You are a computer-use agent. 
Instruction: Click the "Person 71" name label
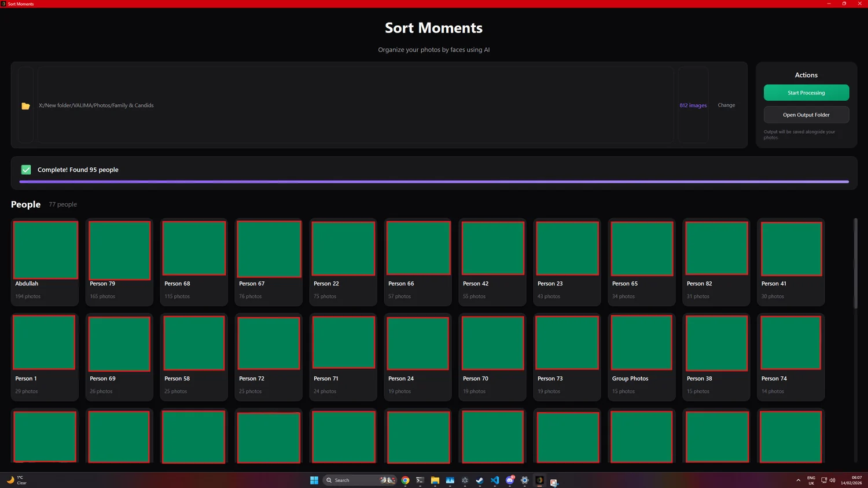(326, 379)
